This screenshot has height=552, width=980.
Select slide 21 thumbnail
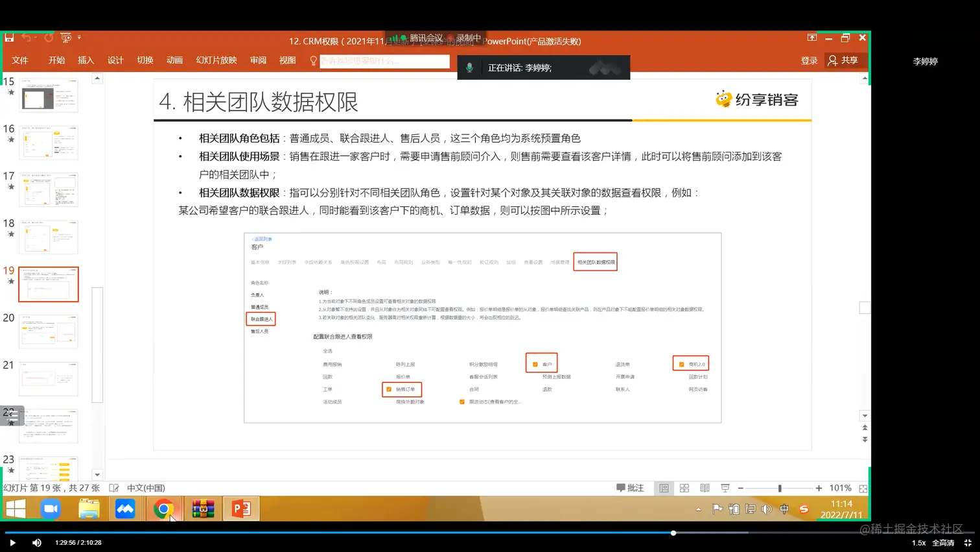tap(49, 379)
